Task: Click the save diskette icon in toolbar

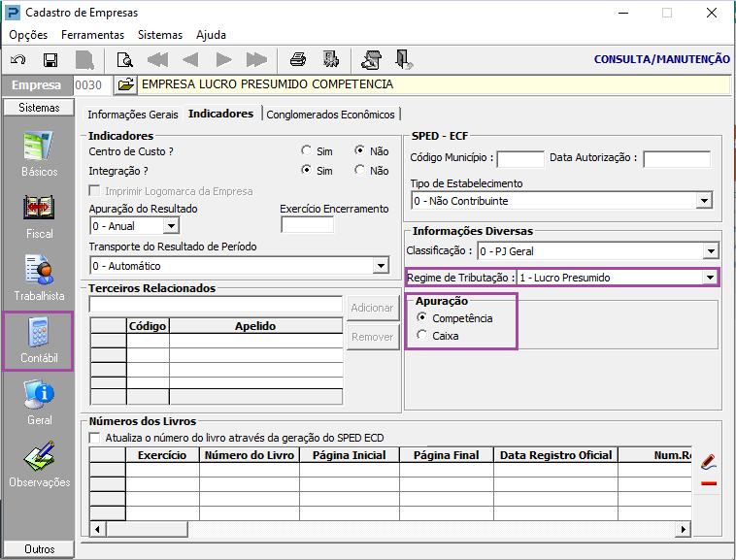Action: coord(50,59)
